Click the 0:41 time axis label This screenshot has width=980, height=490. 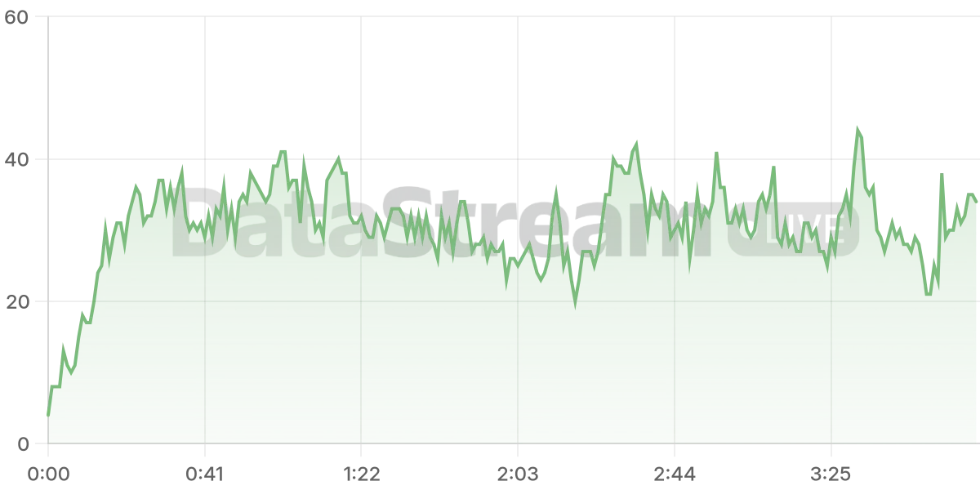[x=204, y=474]
